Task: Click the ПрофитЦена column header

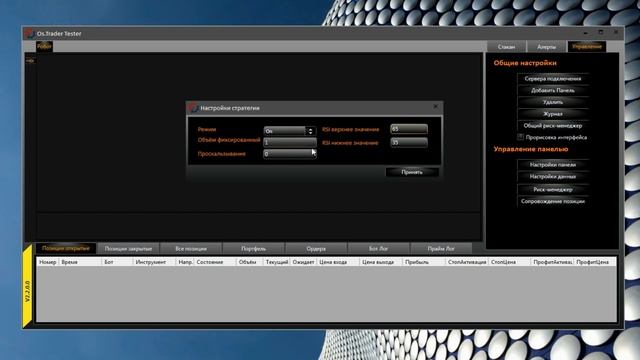Action: (594, 262)
